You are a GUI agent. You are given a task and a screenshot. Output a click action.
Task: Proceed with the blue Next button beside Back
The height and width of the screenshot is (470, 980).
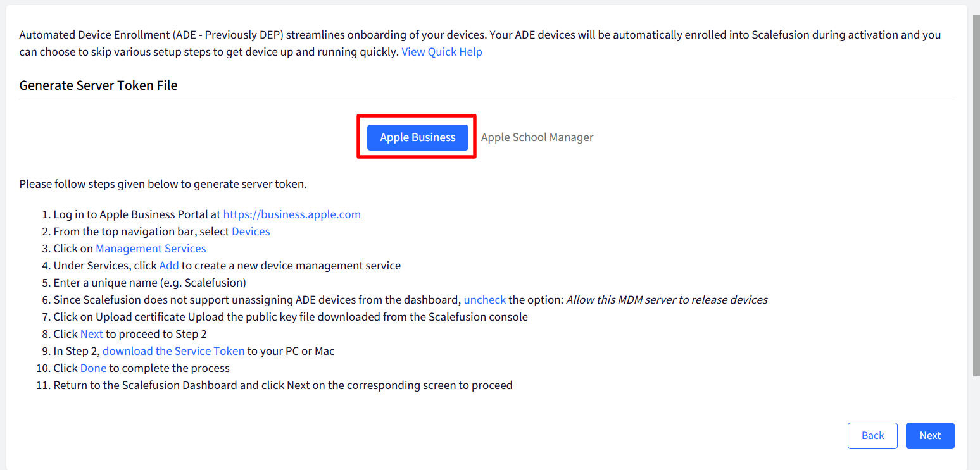point(930,436)
